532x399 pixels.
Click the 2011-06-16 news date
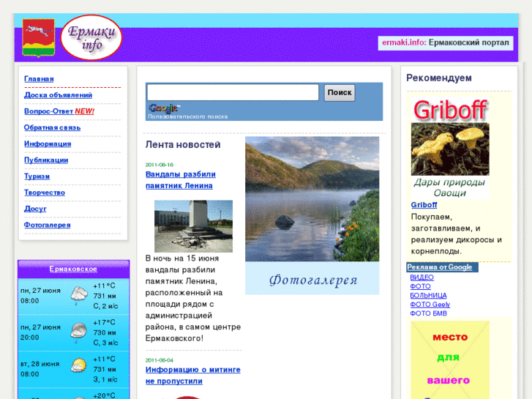coord(159,165)
